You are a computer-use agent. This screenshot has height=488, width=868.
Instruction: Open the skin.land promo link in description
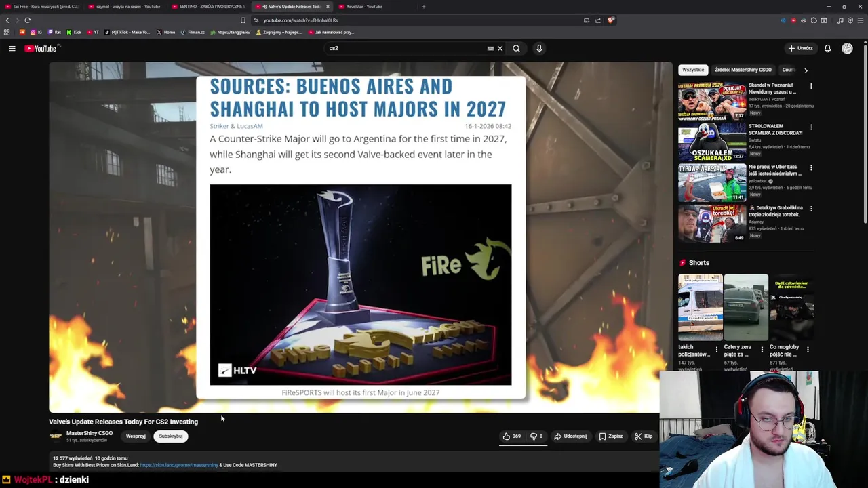coord(179,465)
